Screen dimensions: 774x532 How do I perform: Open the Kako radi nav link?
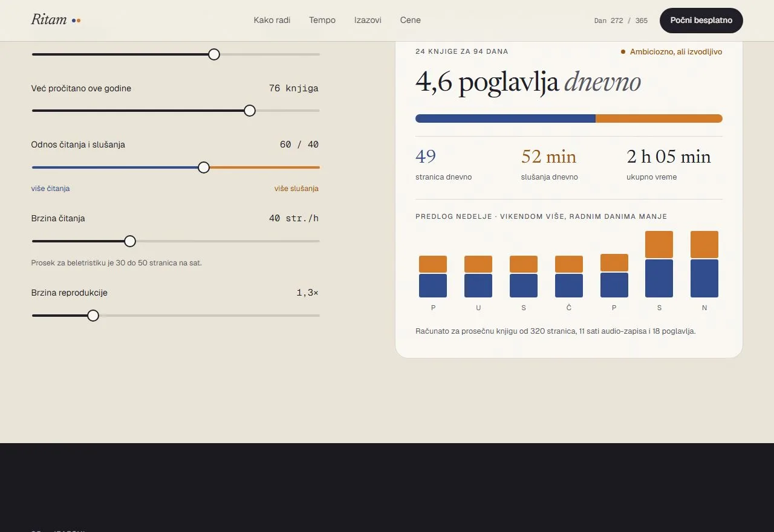272,20
